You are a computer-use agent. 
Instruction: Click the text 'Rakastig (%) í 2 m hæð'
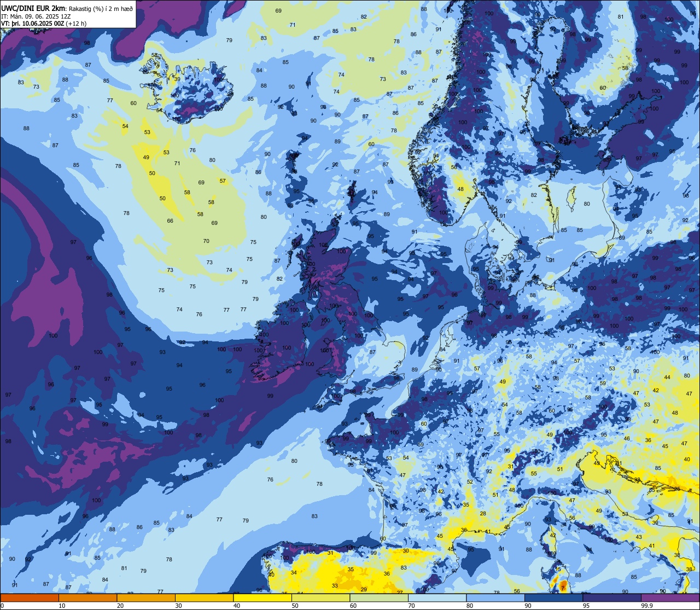(x=101, y=8)
